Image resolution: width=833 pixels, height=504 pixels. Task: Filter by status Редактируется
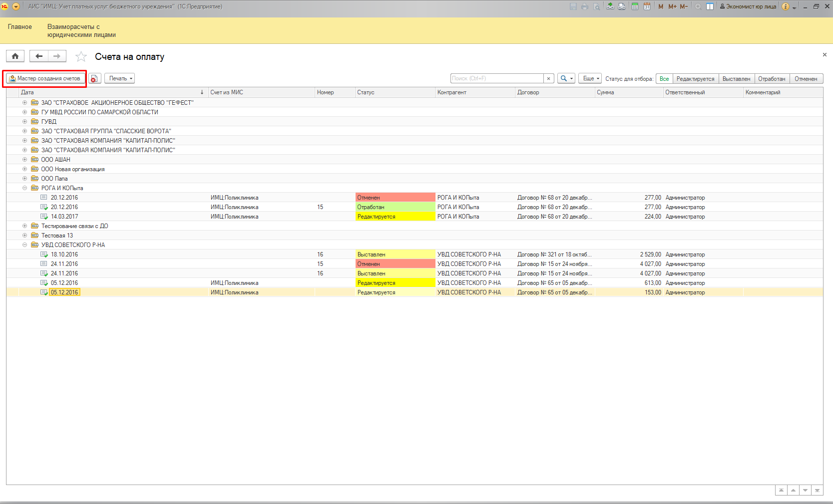point(695,79)
